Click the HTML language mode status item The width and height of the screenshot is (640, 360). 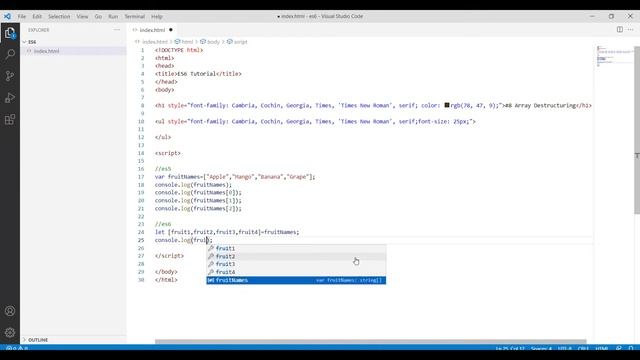[x=602, y=349]
